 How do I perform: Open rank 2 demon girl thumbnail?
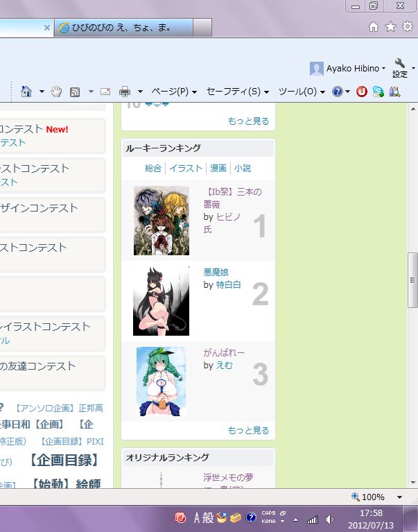pos(161,301)
